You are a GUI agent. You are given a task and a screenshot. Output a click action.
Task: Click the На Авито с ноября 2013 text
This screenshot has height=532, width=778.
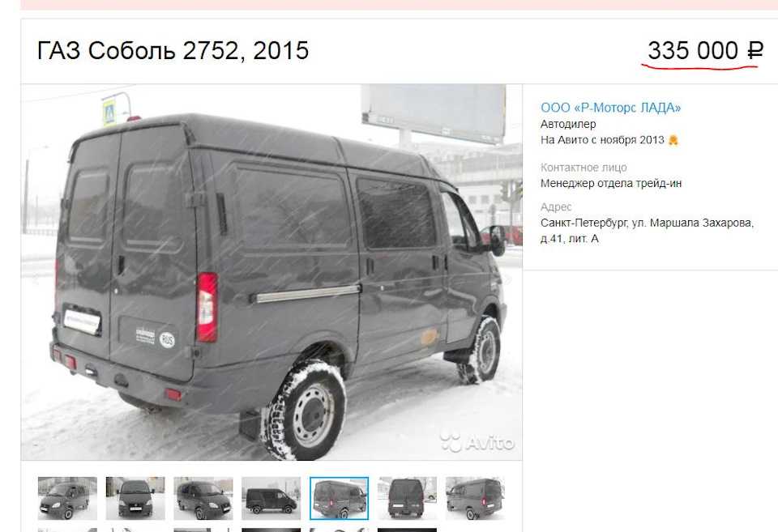point(602,140)
